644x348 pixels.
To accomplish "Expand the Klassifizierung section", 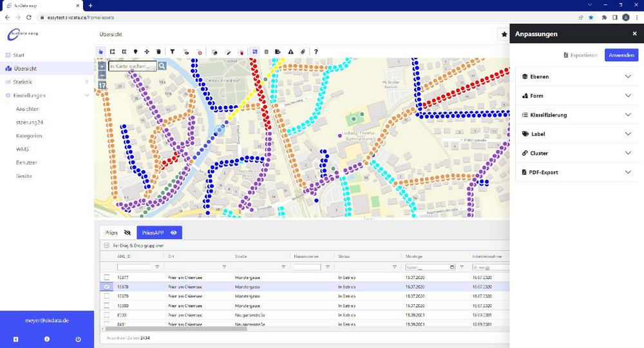I will (x=576, y=115).
